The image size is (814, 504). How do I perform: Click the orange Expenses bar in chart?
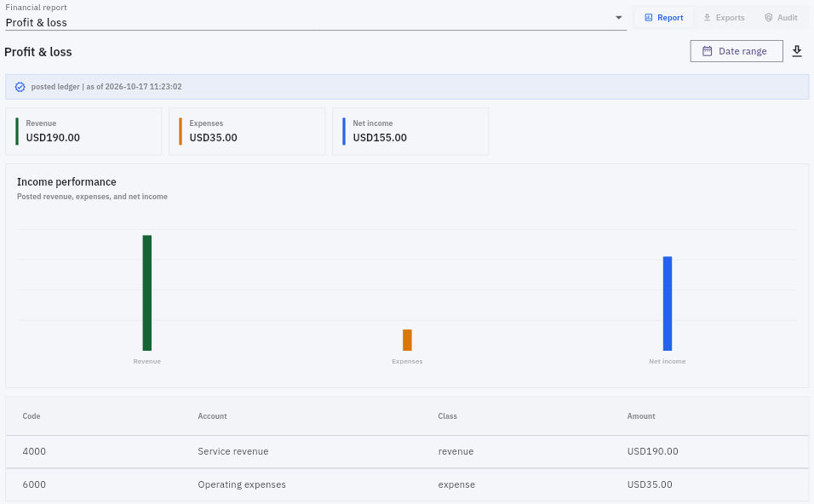[407, 340]
